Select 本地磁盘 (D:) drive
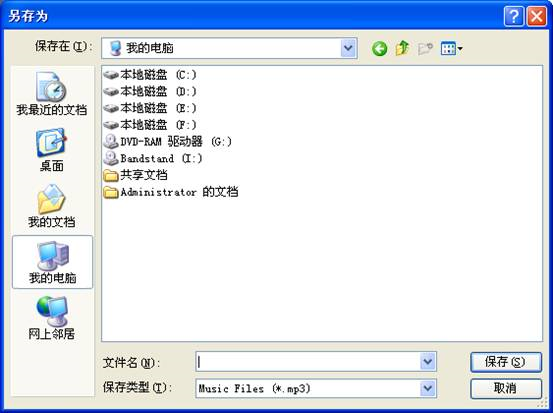 point(150,91)
